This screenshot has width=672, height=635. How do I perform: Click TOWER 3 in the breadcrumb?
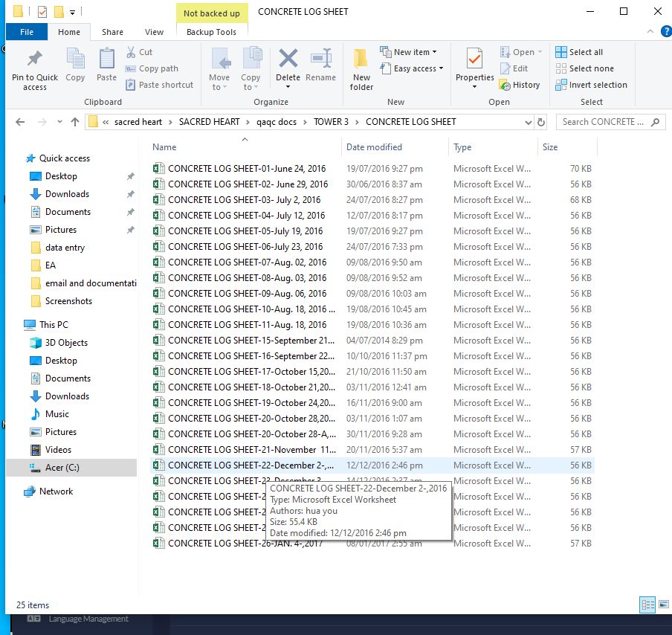[331, 122]
